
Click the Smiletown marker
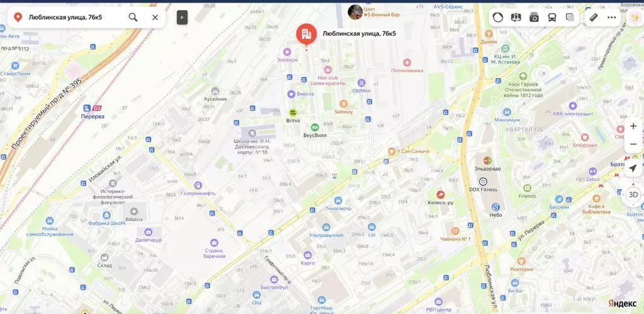(585, 137)
